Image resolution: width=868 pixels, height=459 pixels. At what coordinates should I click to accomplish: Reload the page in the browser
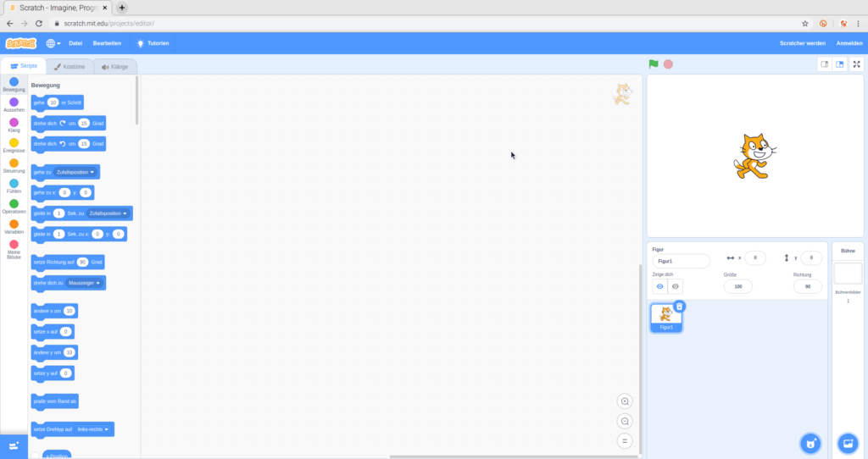coord(39,23)
